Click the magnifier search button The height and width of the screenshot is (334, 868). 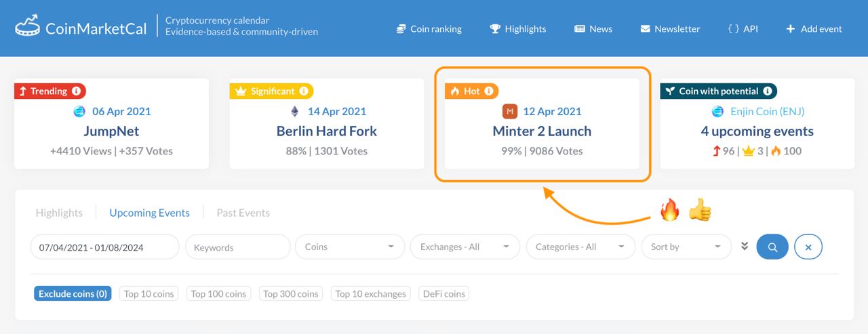772,247
